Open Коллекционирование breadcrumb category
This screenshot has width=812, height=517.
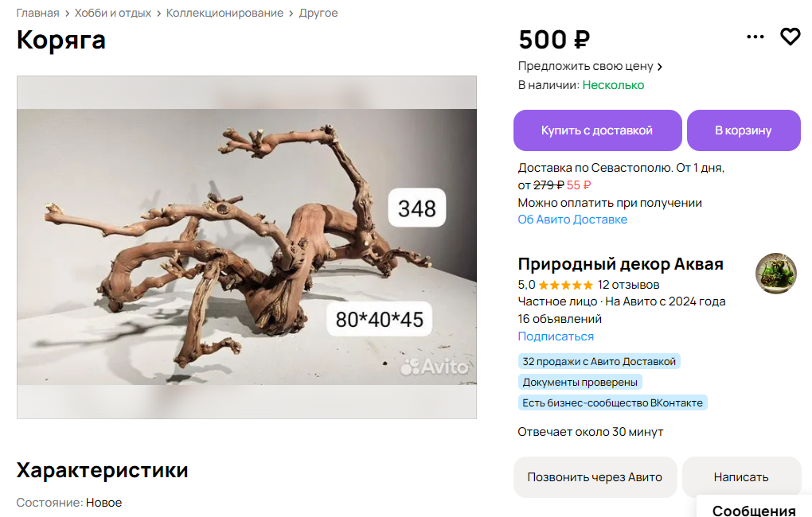pyautogui.click(x=224, y=13)
